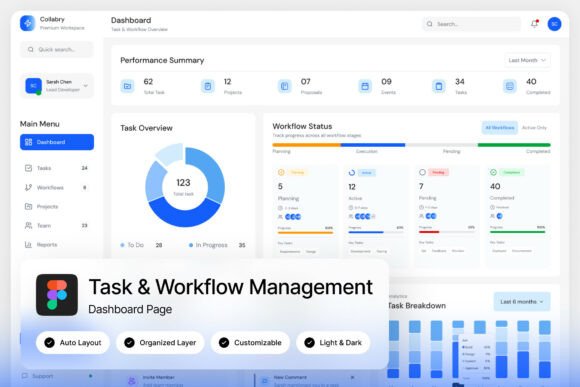The height and width of the screenshot is (387, 580).
Task: Click the yellow Planning status badge
Action: coord(297,172)
